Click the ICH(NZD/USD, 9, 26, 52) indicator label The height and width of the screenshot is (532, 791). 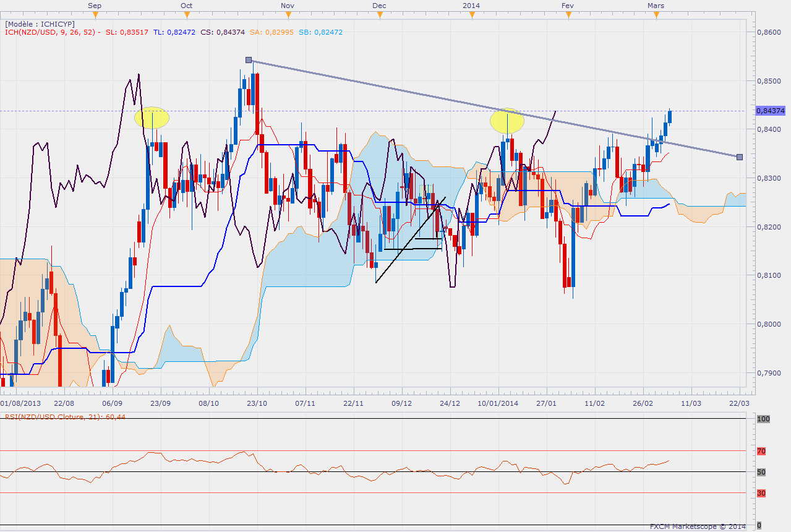point(53,32)
